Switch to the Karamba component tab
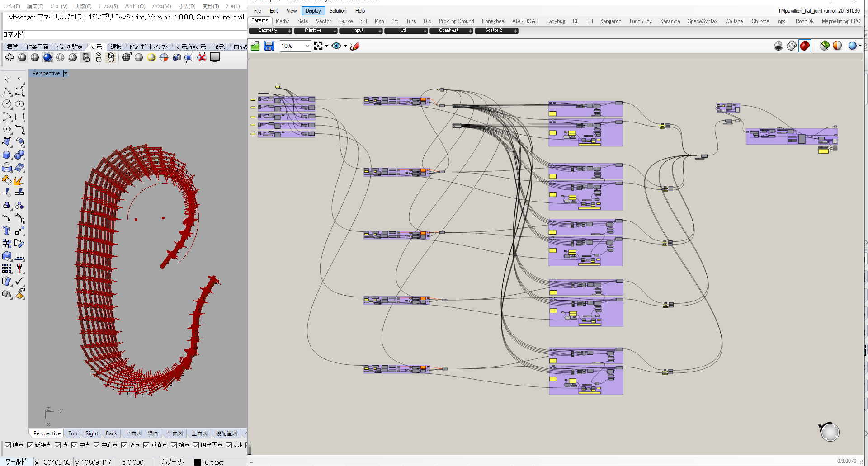The image size is (868, 466). (670, 21)
